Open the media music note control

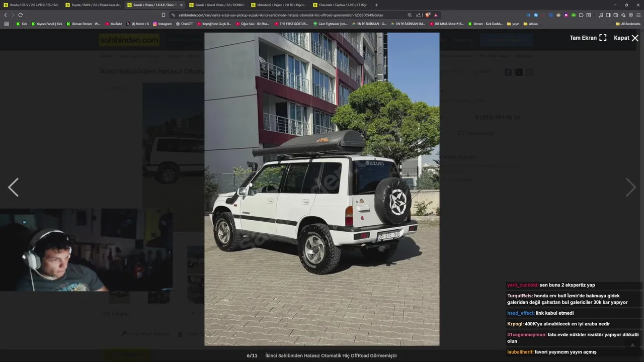tap(600, 15)
